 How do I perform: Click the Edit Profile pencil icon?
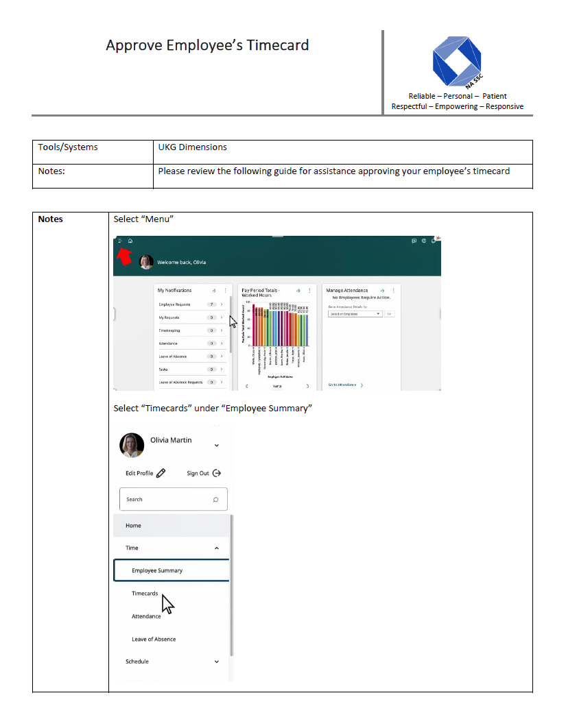click(x=161, y=473)
